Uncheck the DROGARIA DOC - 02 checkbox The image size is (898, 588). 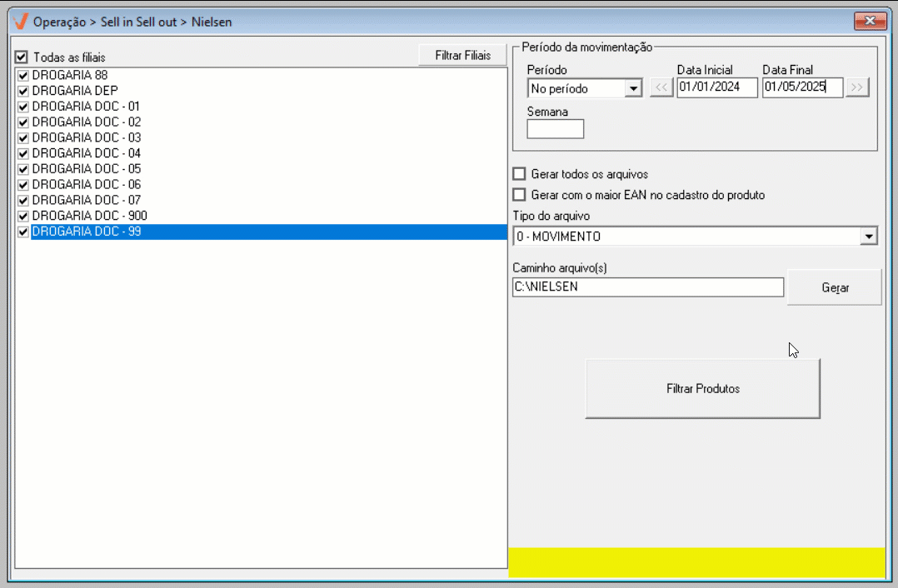[x=23, y=122]
